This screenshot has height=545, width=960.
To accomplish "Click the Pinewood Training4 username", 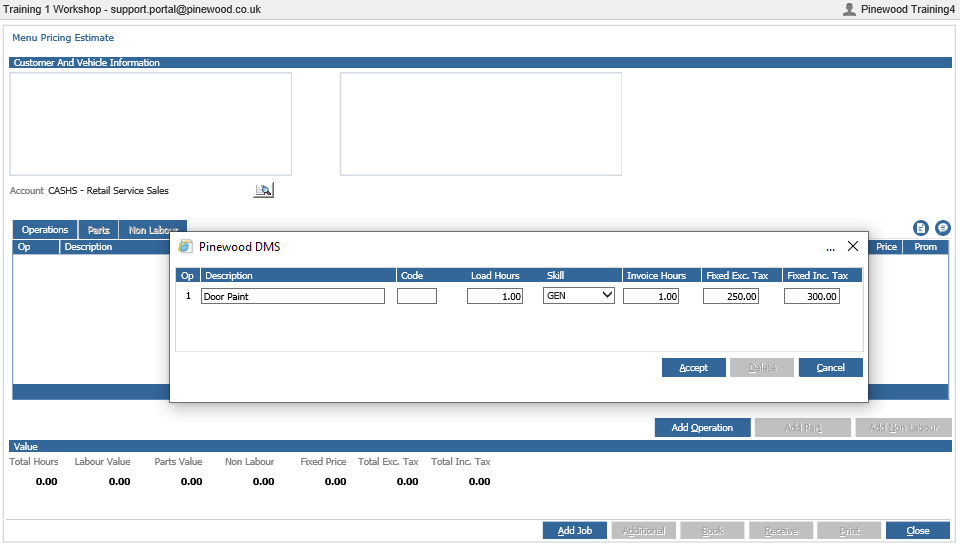I will click(908, 9).
